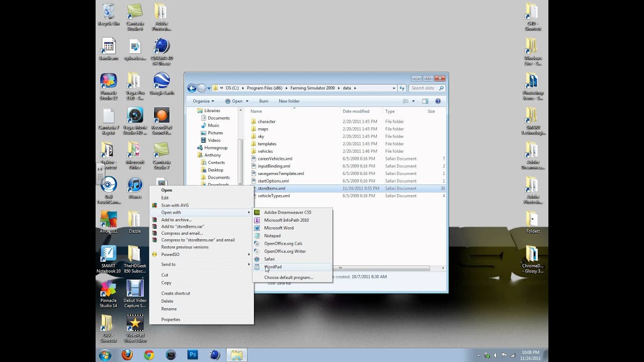Click the New folder toolbar button
644x362 pixels.
click(289, 101)
